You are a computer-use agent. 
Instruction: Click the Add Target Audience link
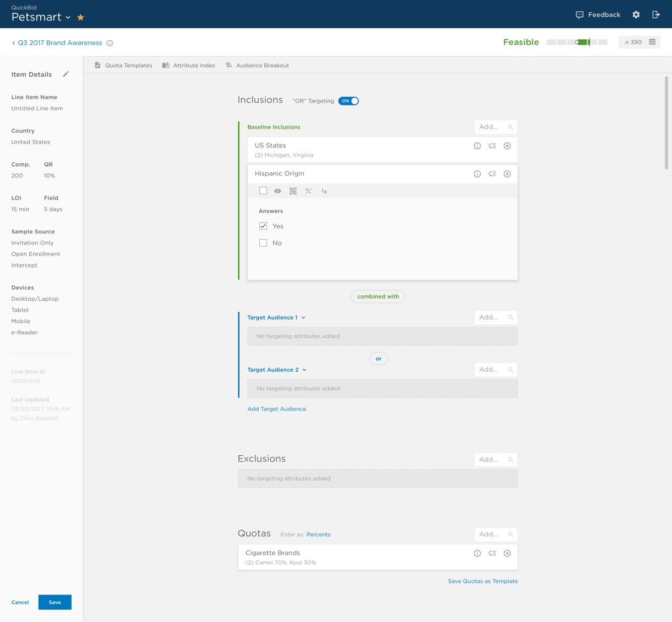pyautogui.click(x=276, y=409)
